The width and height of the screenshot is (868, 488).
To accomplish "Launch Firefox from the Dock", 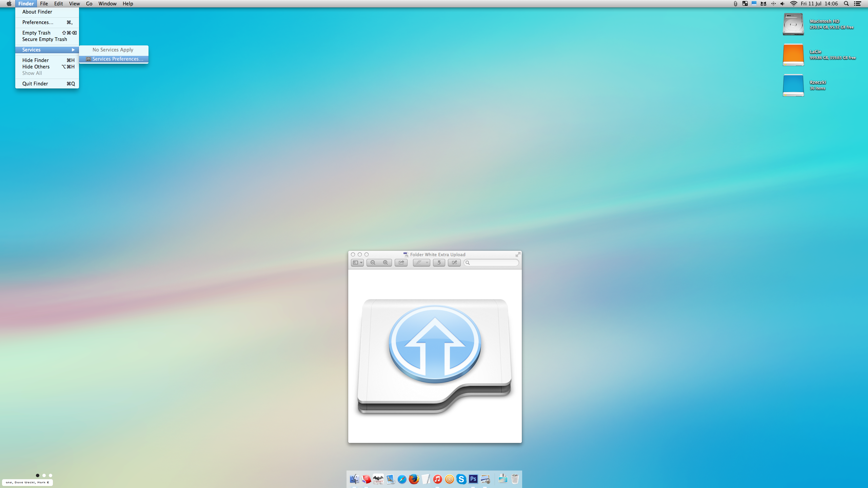I will tap(414, 479).
